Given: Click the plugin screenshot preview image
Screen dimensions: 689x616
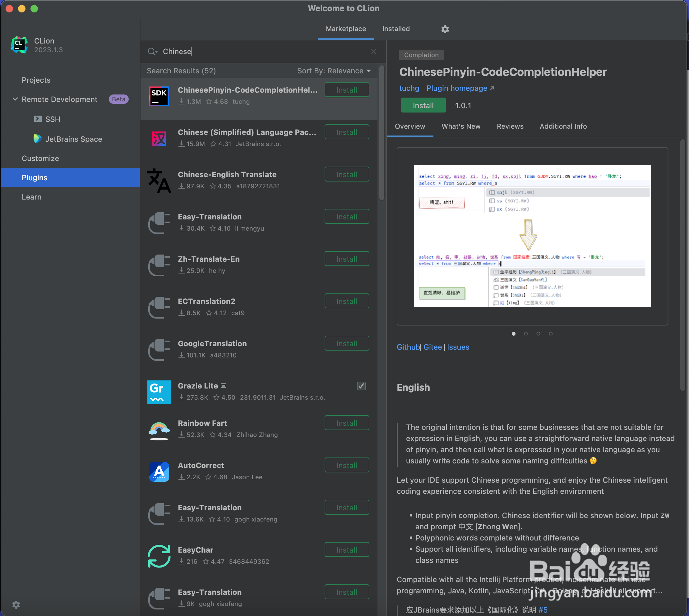Looking at the screenshot, I should [532, 236].
